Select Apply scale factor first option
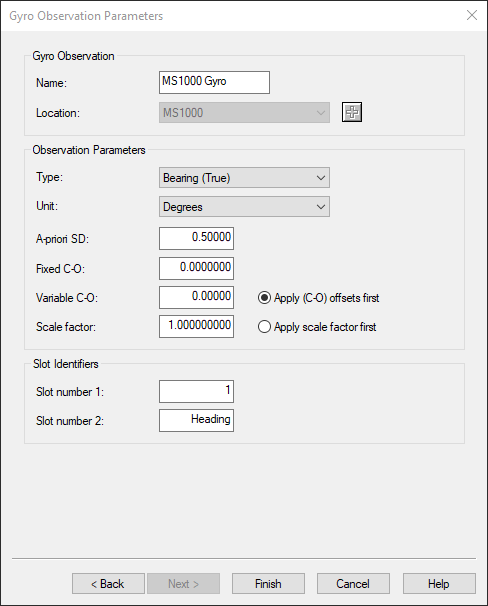 317,327
